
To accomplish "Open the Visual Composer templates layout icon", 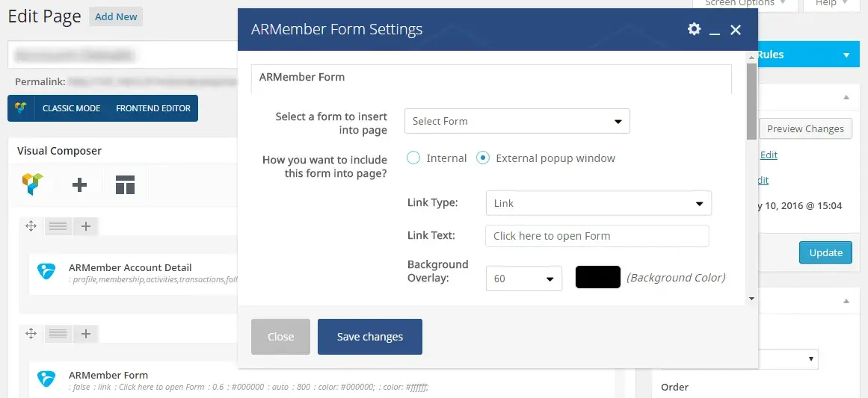I will [125, 185].
